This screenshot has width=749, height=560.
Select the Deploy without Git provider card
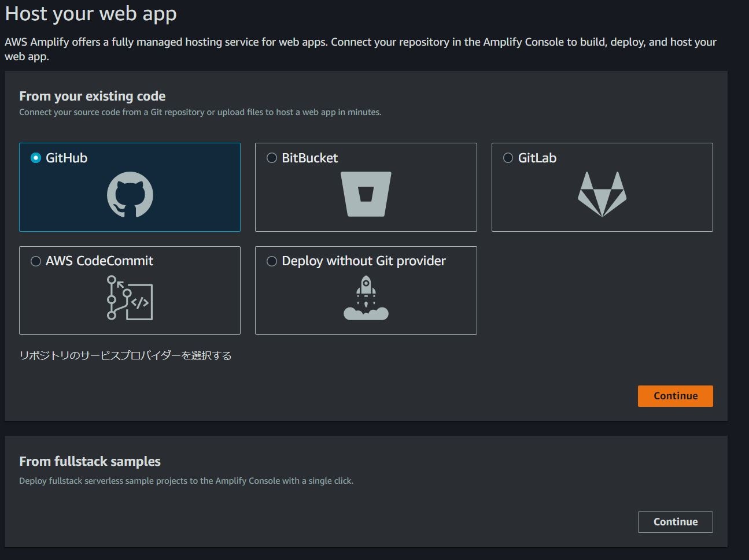click(366, 290)
